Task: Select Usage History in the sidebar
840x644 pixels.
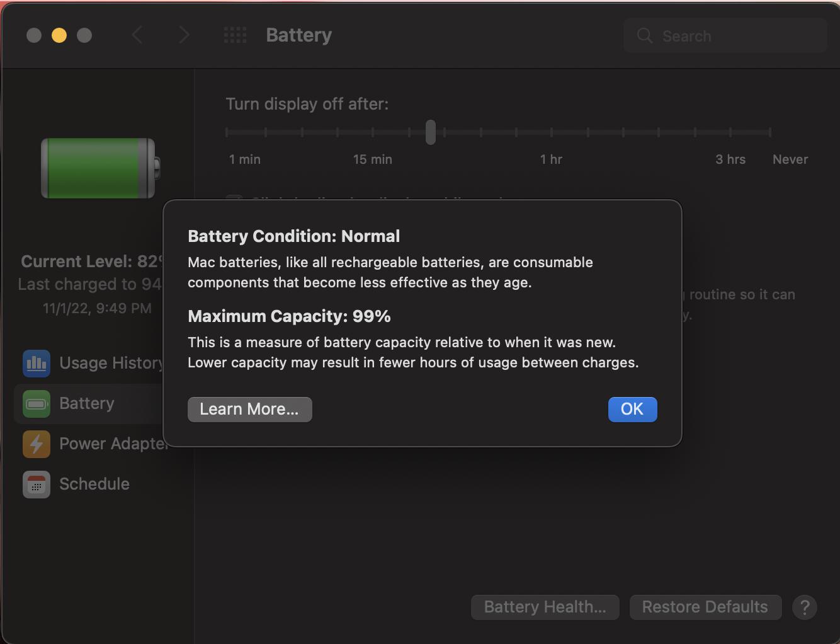Action: [x=89, y=363]
